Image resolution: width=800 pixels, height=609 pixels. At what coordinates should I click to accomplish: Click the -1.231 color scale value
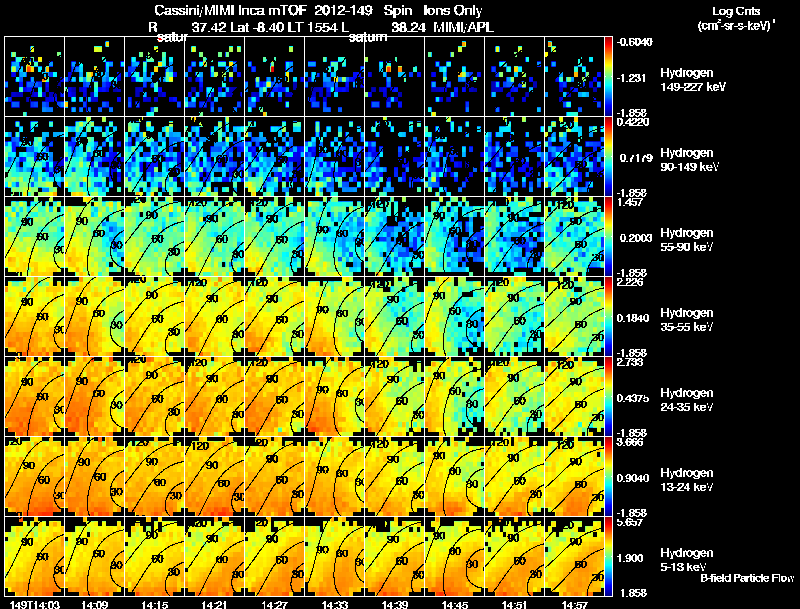tap(631, 78)
